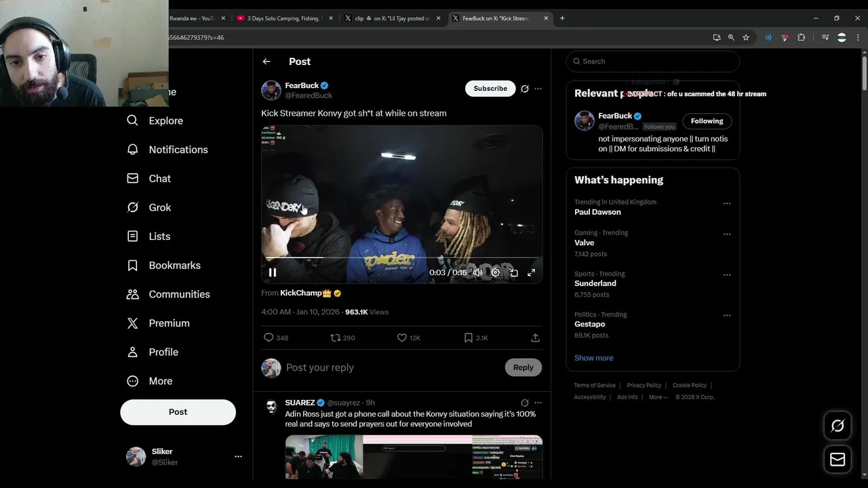Viewport: 868px width, 488px height.
Task: Click the Premium X logo icon
Action: (x=133, y=323)
